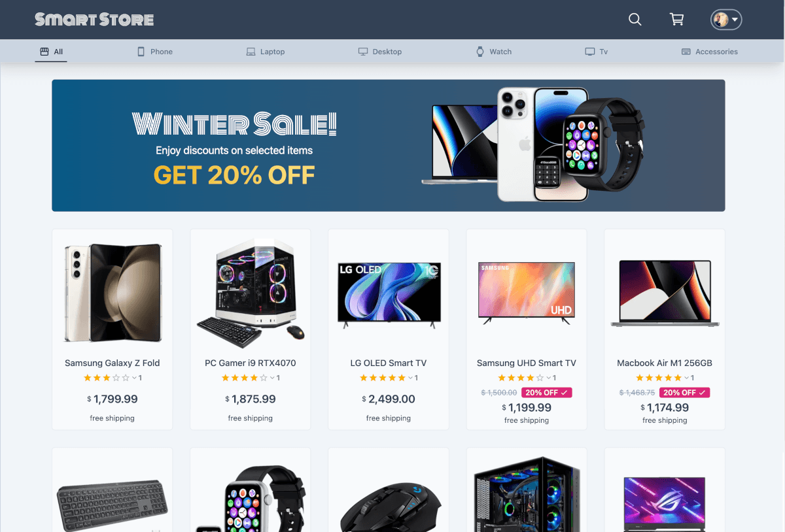Click the Smart Store logo
Viewport: 785px width, 532px height.
94,20
